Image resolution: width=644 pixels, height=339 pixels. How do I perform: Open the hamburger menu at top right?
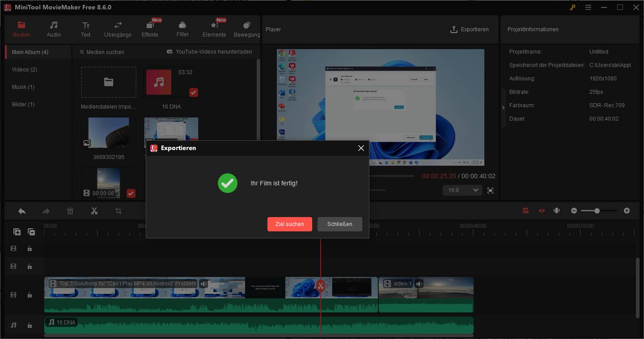coord(588,7)
